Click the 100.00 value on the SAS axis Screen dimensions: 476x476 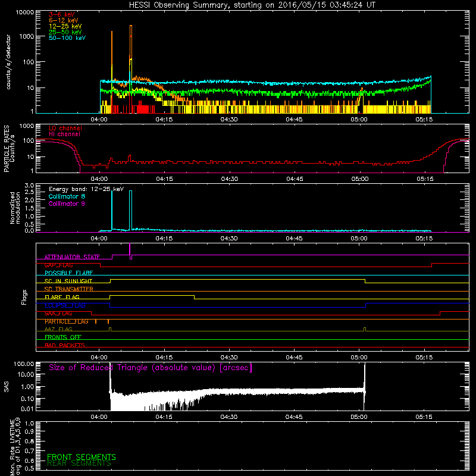pos(24,364)
